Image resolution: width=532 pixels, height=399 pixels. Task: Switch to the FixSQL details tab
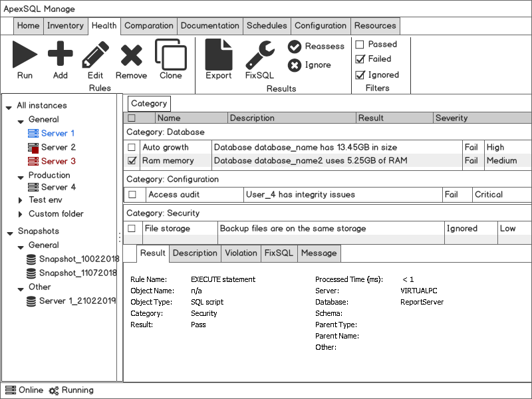(x=279, y=253)
